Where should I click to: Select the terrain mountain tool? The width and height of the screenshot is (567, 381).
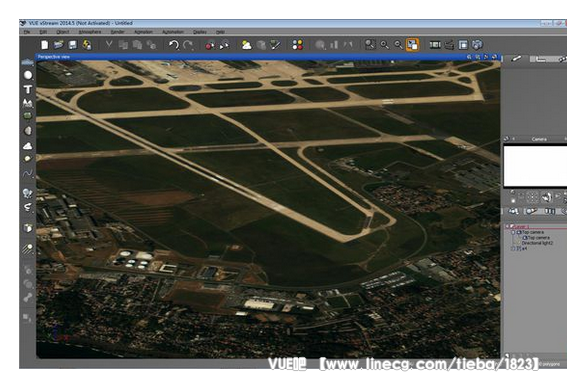pos(27,103)
